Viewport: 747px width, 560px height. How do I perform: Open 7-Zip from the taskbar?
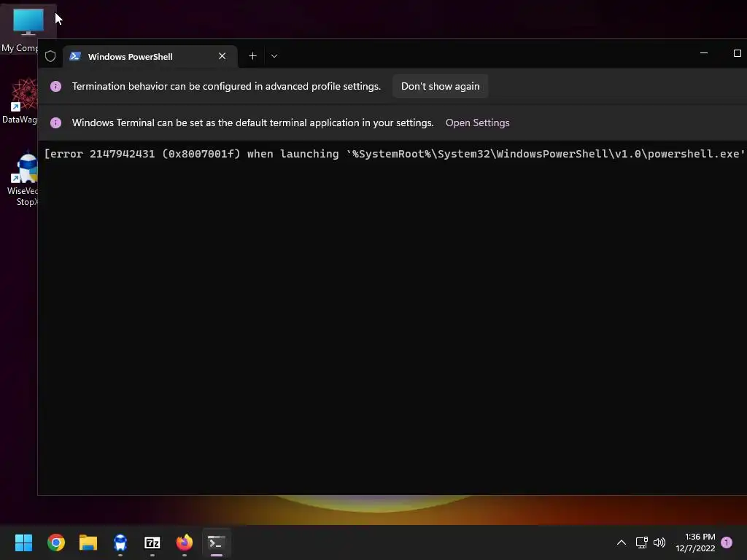coord(152,542)
